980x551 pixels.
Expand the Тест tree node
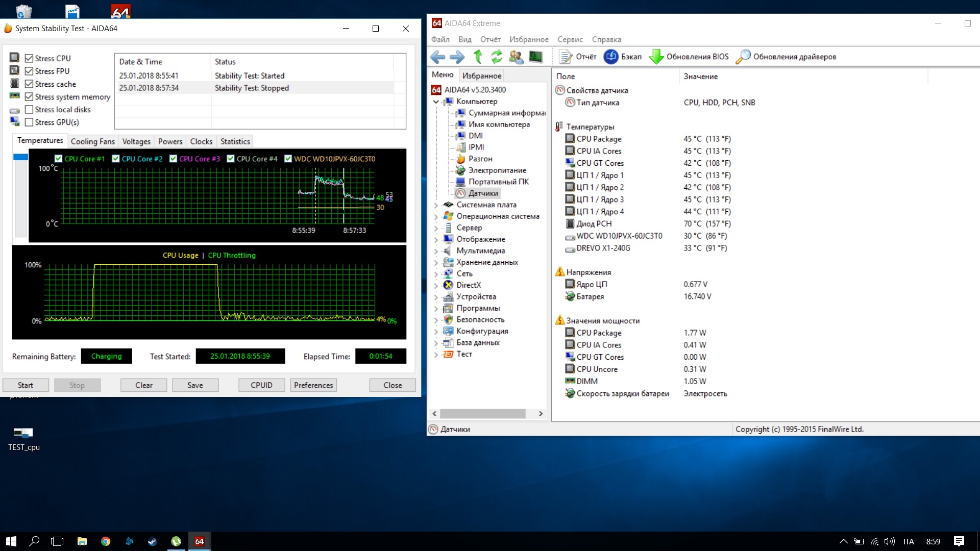[x=436, y=354]
